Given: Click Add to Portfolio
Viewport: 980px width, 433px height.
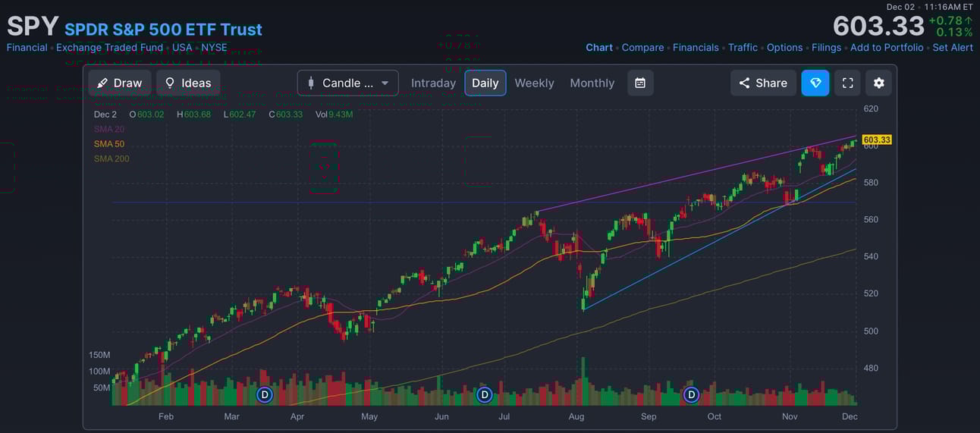Looking at the screenshot, I should [x=887, y=47].
